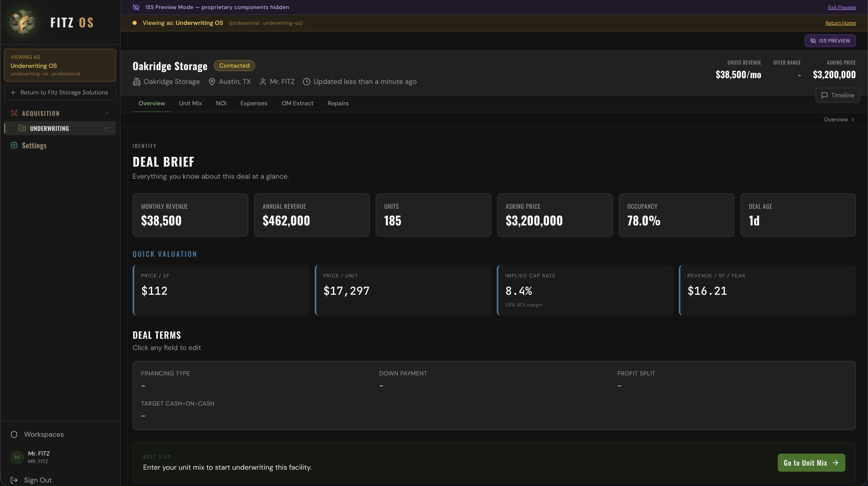868x486 pixels.
Task: Open the Overview breadcrumb chevron
Action: point(853,119)
